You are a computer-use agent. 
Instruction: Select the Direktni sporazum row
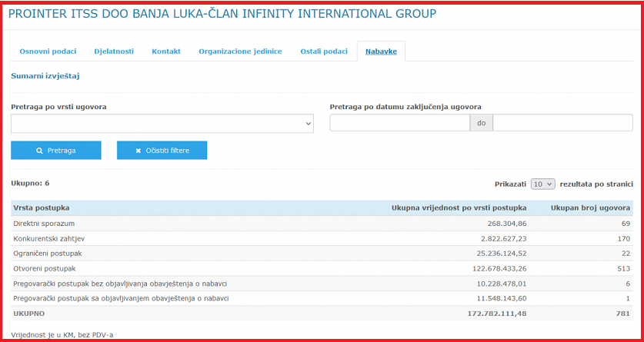pyautogui.click(x=322, y=224)
